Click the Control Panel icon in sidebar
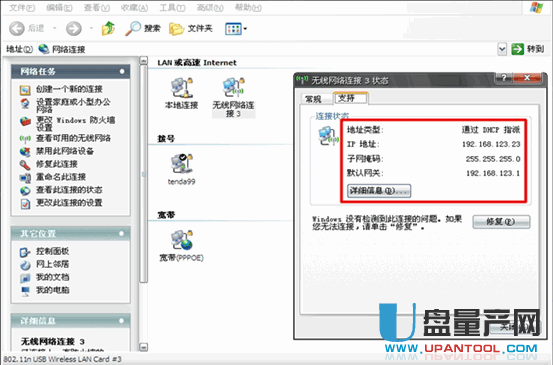 [25, 252]
